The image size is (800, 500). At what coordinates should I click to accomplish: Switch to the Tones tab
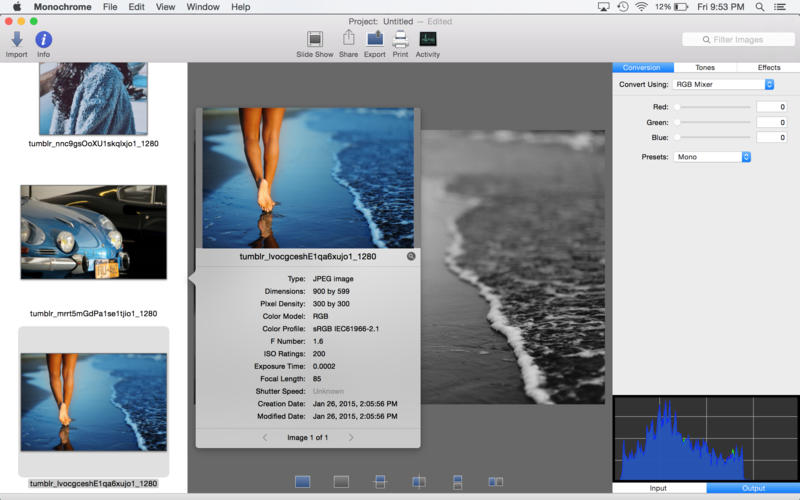[x=705, y=68]
